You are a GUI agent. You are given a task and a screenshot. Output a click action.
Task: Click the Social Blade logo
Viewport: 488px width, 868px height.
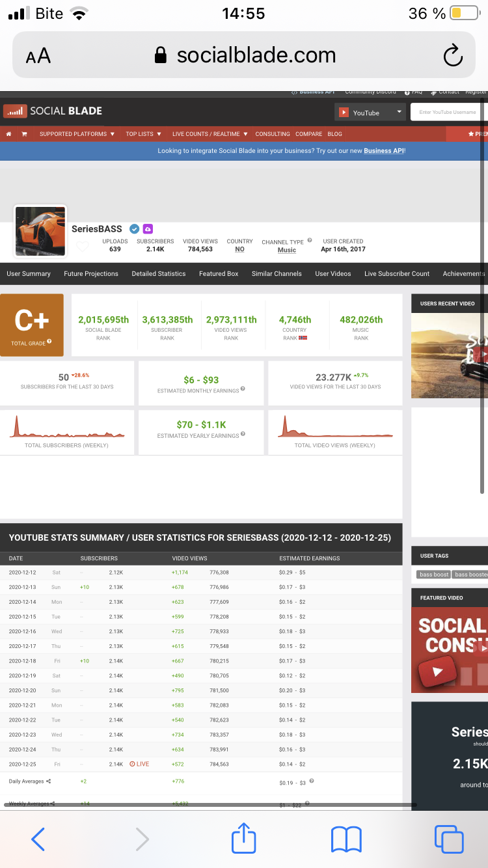coord(53,111)
